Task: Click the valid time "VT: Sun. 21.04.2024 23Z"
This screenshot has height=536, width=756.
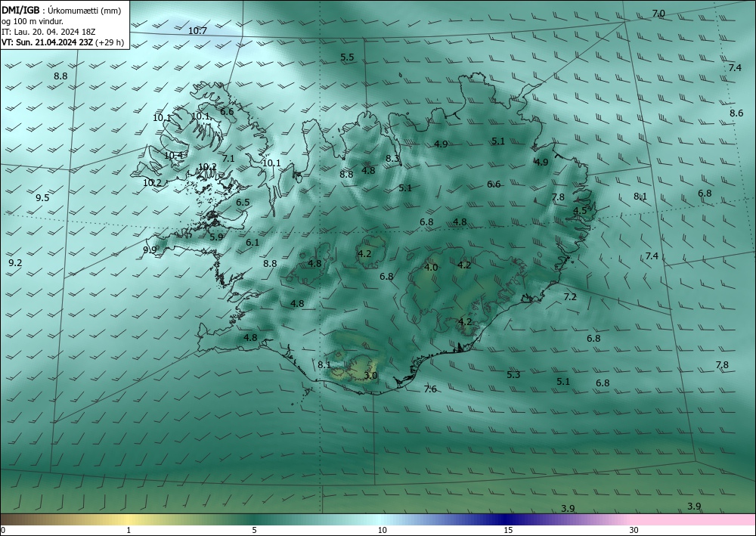Action: 47,42
